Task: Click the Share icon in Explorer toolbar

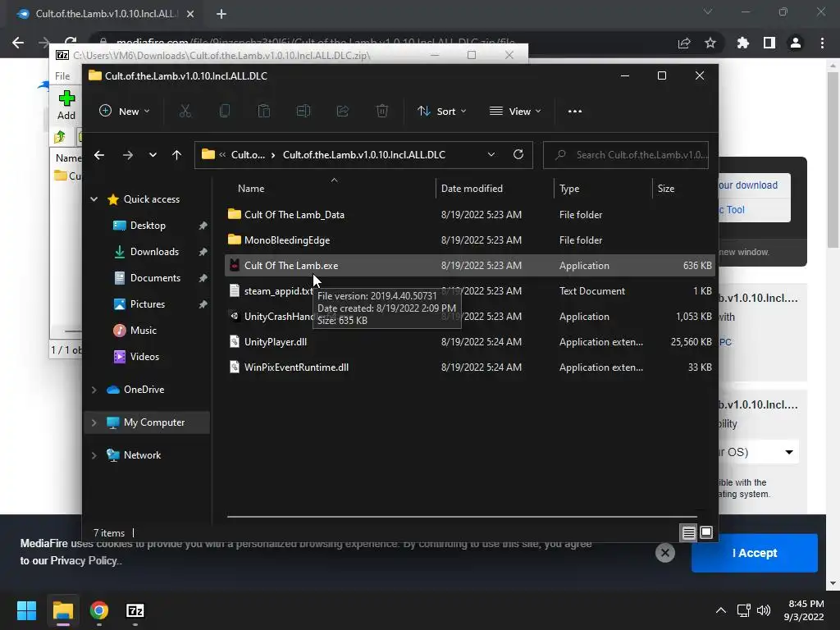Action: point(342,111)
